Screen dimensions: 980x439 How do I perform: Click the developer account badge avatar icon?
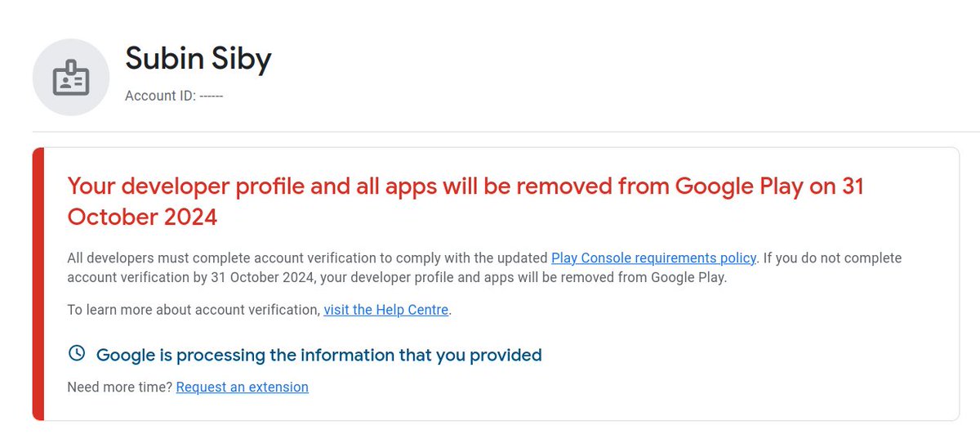[x=71, y=78]
